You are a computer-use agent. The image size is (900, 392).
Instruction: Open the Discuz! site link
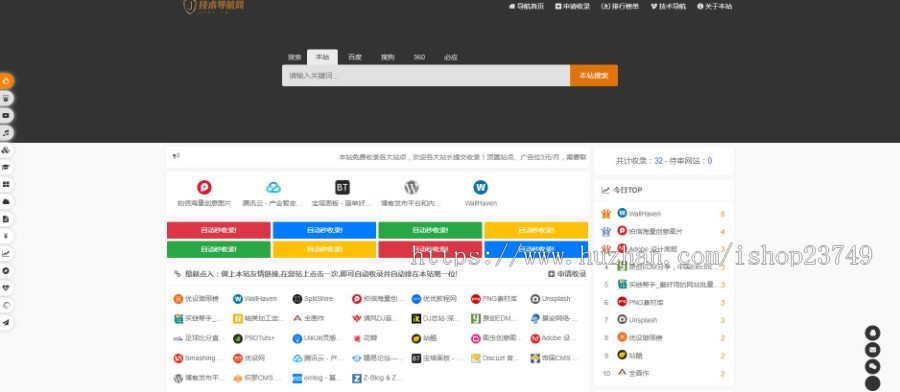point(495,358)
